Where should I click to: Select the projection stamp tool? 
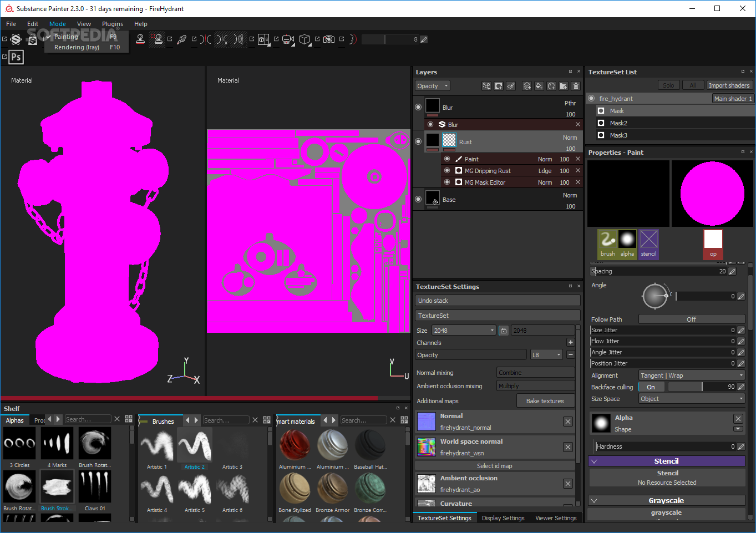[140, 39]
